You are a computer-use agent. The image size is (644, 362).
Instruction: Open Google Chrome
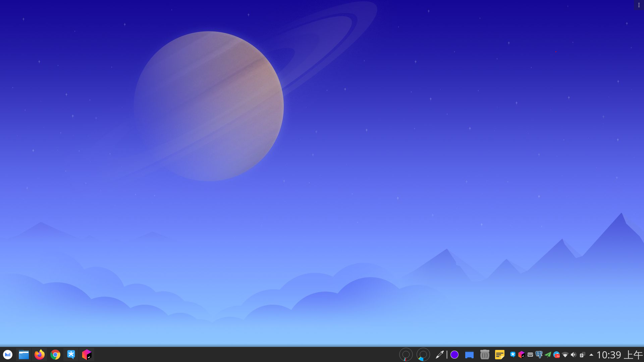(55, 354)
